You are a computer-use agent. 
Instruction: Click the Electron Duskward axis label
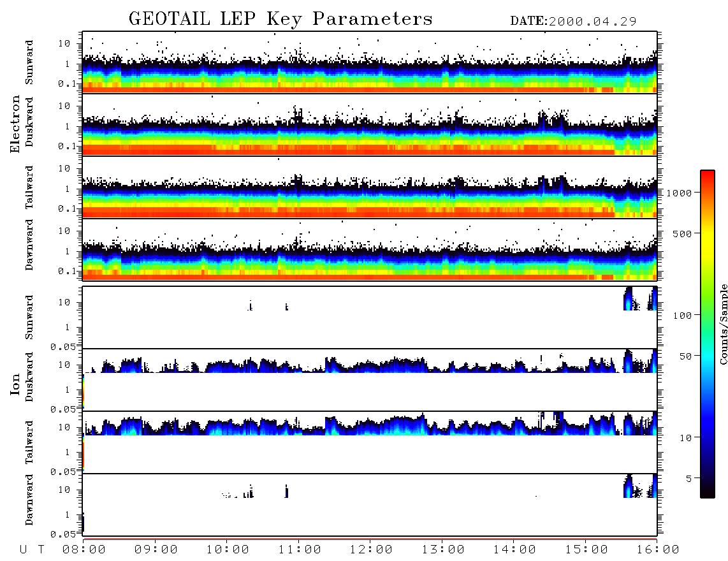point(29,122)
